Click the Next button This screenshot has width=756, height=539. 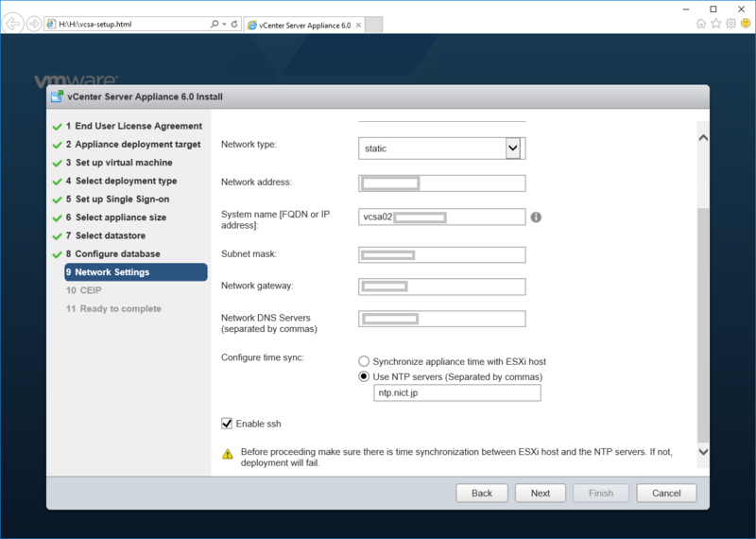click(540, 494)
